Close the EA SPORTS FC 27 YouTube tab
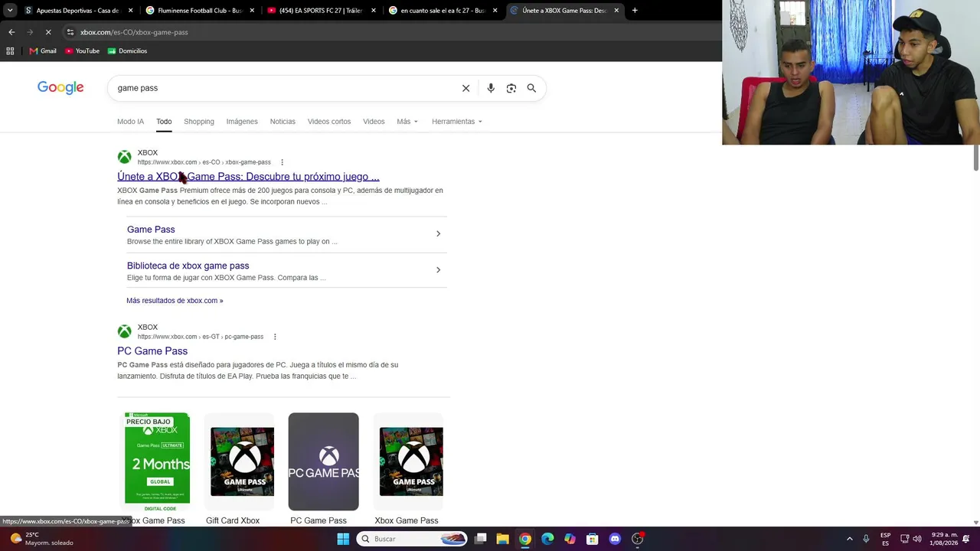The height and width of the screenshot is (551, 980). 374,11
